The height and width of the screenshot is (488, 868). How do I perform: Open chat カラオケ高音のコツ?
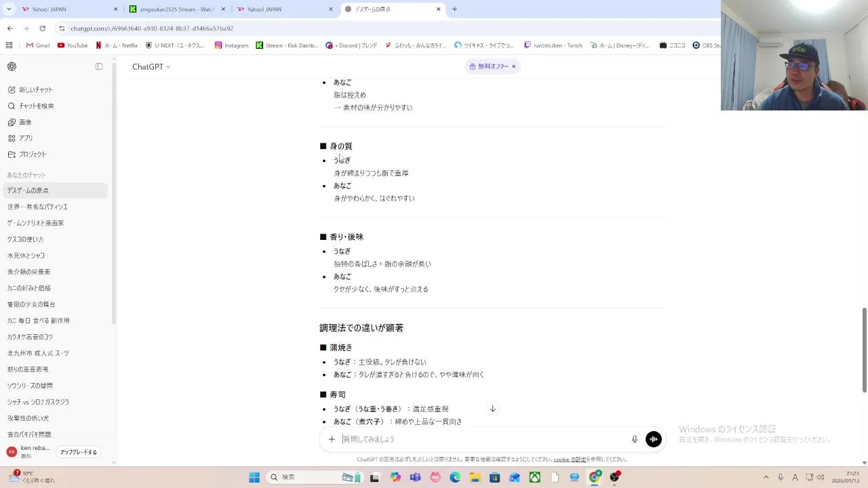[55, 337]
